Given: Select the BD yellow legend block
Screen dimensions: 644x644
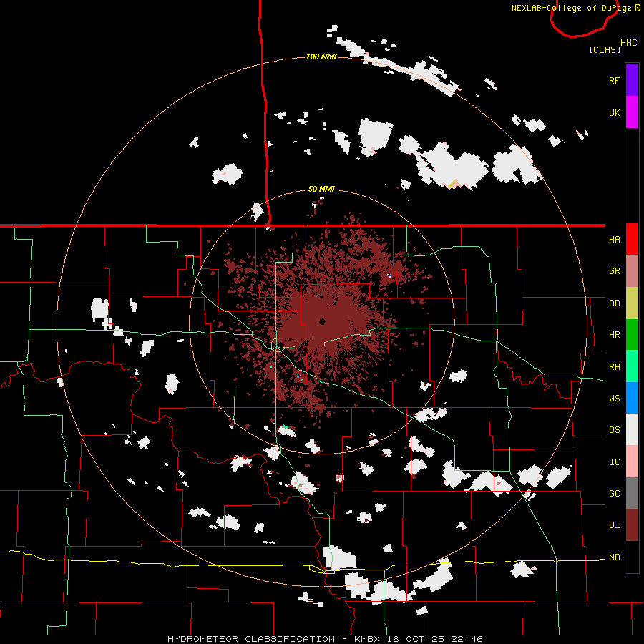Looking at the screenshot, I should [632, 303].
